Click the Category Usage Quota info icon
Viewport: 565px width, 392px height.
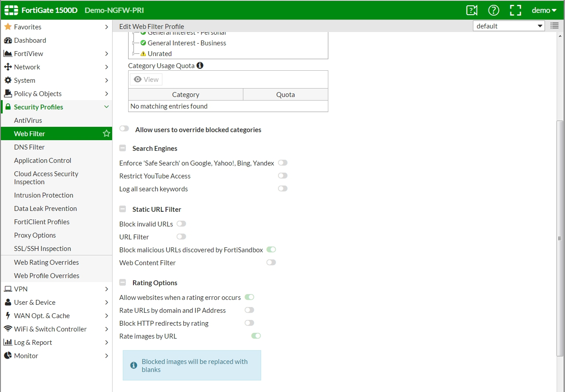pyautogui.click(x=200, y=65)
